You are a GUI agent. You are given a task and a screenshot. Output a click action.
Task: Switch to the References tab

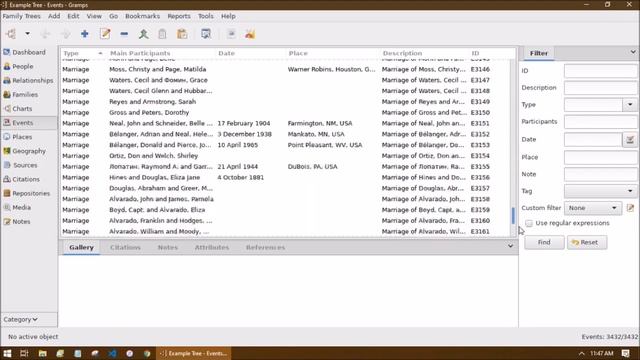(265, 247)
